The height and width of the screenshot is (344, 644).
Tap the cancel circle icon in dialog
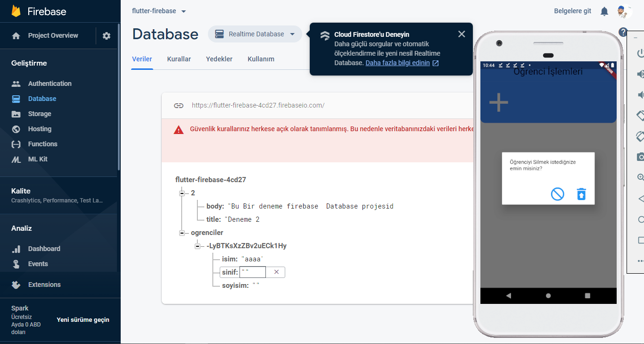point(557,194)
